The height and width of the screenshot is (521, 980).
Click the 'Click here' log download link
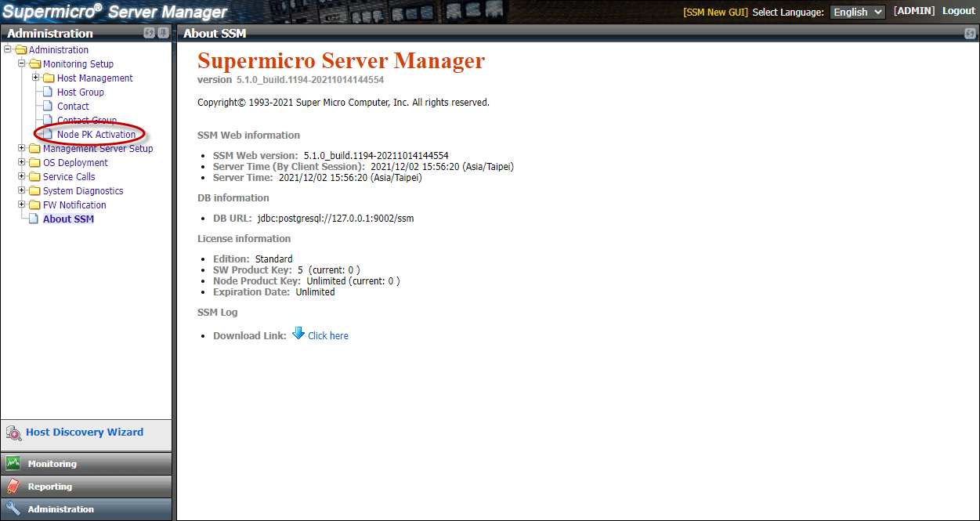(x=327, y=336)
